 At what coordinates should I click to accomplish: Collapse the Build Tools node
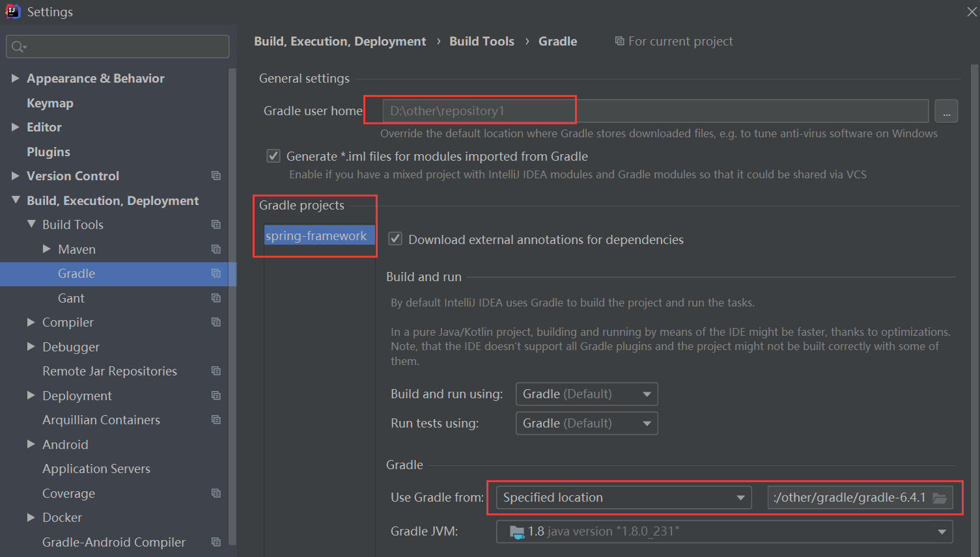click(31, 224)
